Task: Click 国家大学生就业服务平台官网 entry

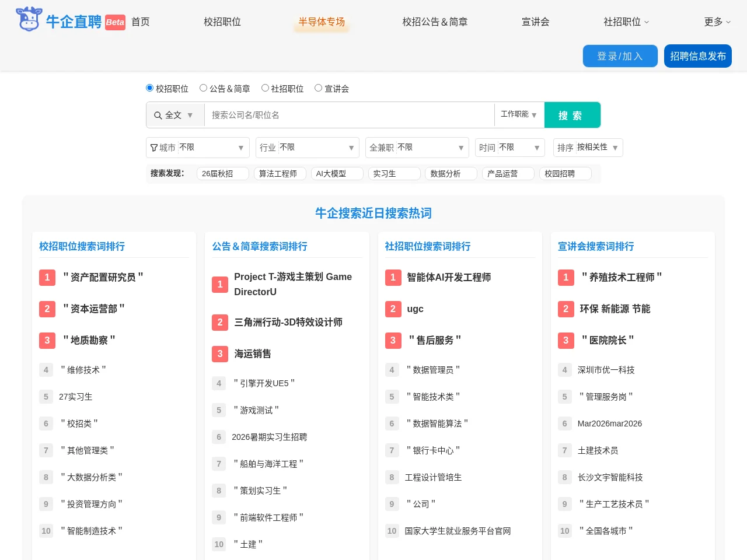Action: point(458,531)
